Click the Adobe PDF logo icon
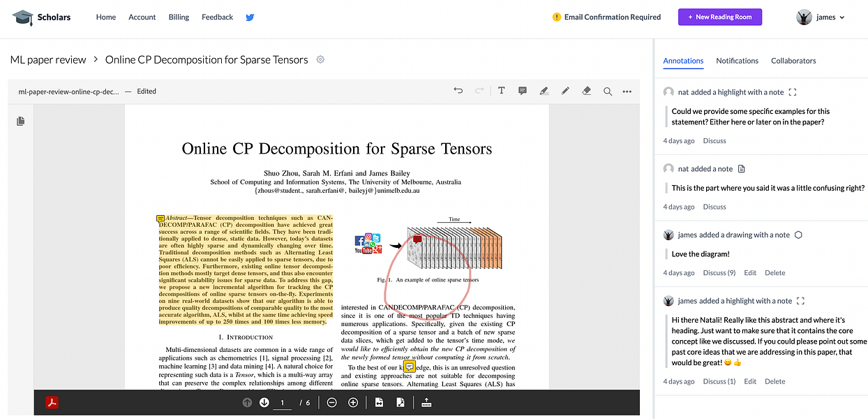The image size is (868, 419). click(52, 402)
